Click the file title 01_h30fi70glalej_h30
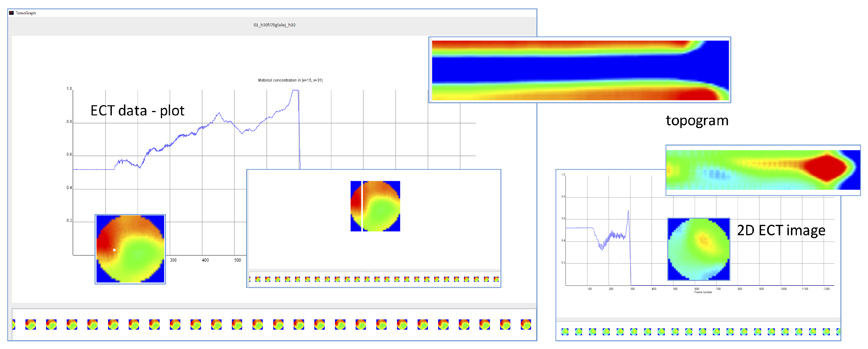This screenshot has width=868, height=349. point(274,25)
